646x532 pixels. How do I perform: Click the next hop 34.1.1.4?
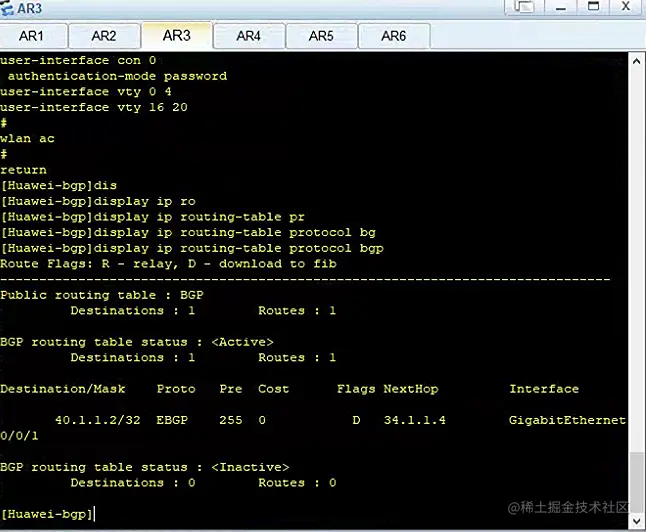pyautogui.click(x=414, y=420)
